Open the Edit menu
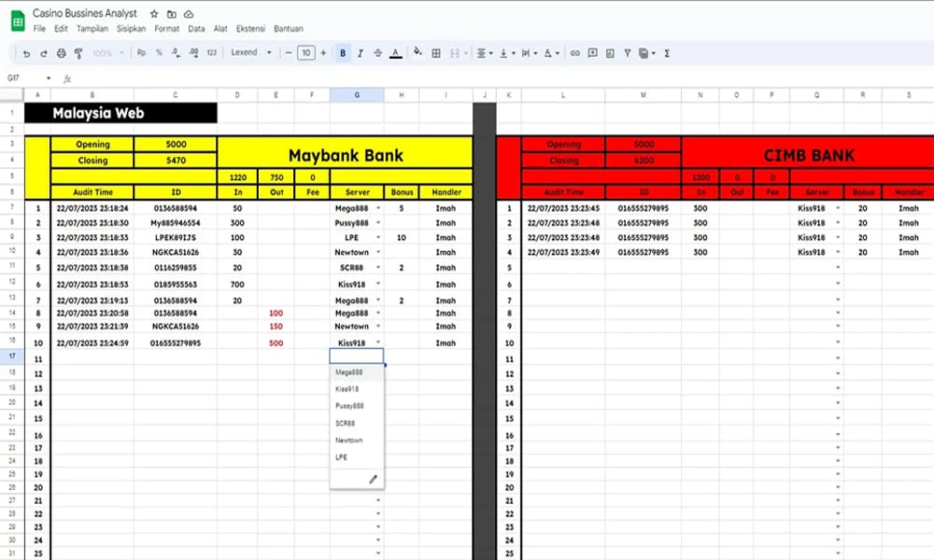Viewport: 934px width, 560px height. tap(61, 29)
